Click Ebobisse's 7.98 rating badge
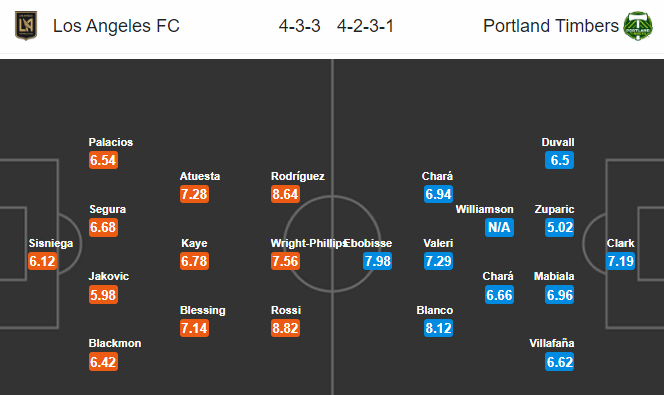This screenshot has height=395, width=664. click(x=377, y=261)
